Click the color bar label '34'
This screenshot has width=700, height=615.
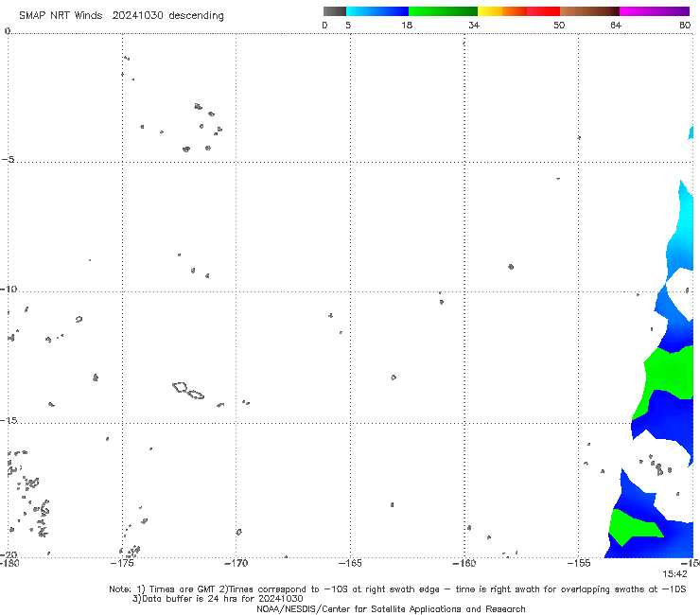474,25
